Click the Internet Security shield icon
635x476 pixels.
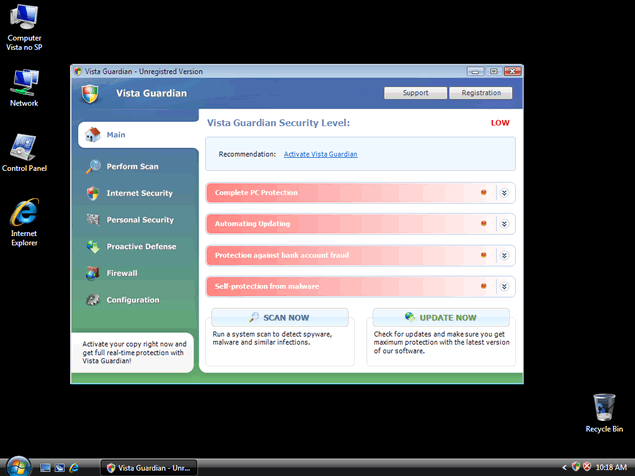[92, 193]
